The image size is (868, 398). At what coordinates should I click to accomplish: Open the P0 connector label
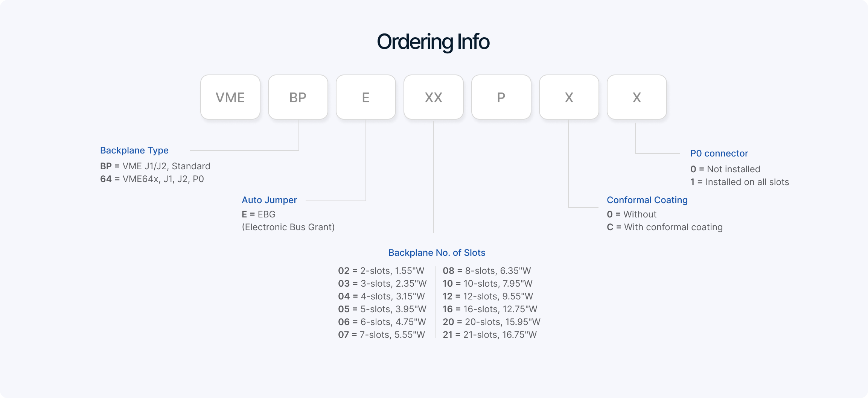[719, 153]
